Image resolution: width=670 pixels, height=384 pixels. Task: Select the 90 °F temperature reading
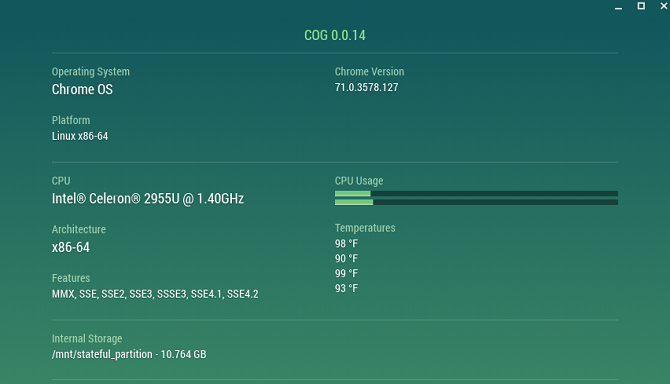tap(346, 259)
